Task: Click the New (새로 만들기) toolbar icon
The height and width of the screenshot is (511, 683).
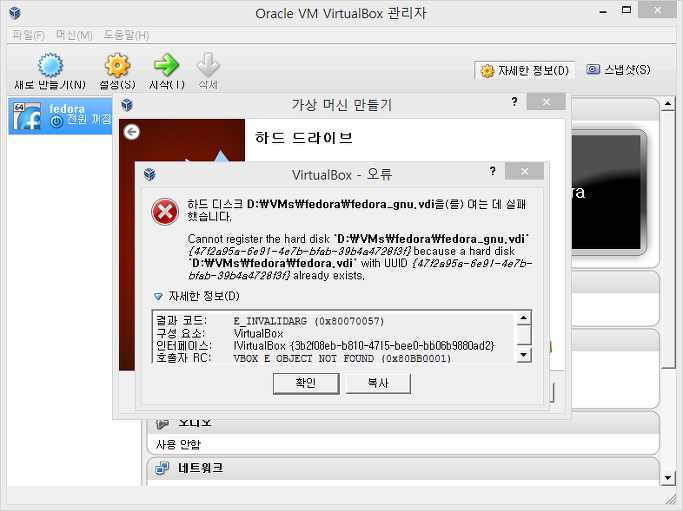Action: pyautogui.click(x=51, y=66)
